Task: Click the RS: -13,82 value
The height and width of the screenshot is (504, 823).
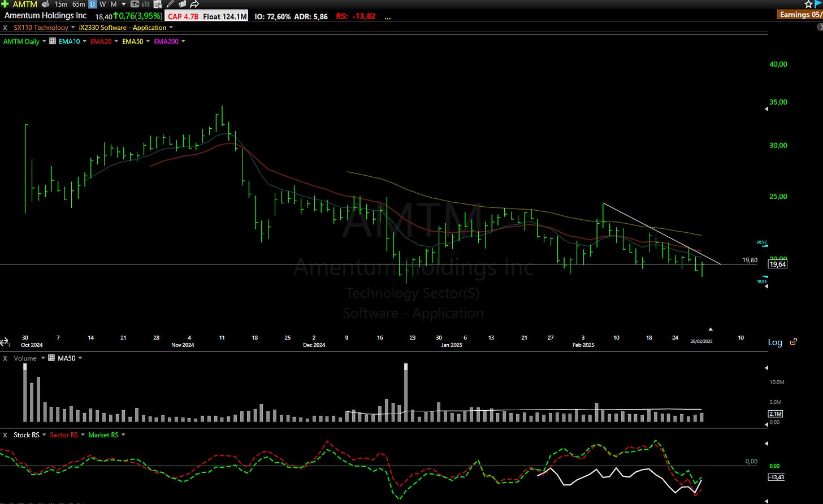Action: 356,16
